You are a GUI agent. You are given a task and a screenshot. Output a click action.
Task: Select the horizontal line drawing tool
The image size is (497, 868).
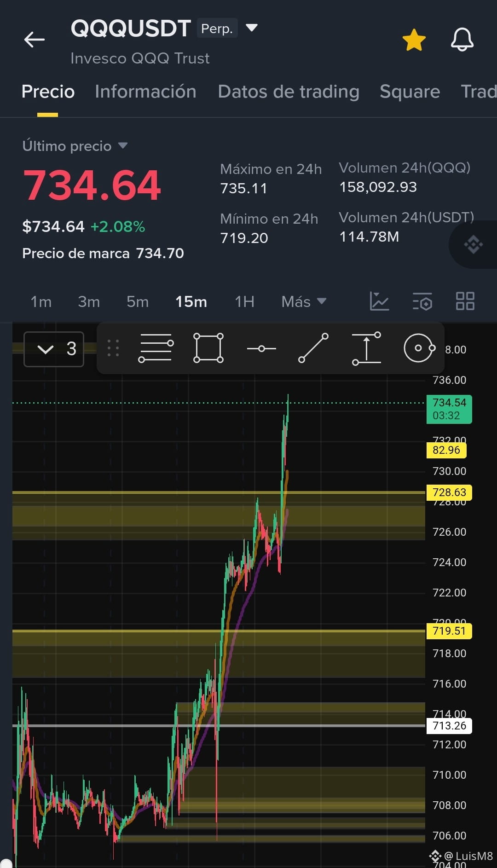(261, 349)
